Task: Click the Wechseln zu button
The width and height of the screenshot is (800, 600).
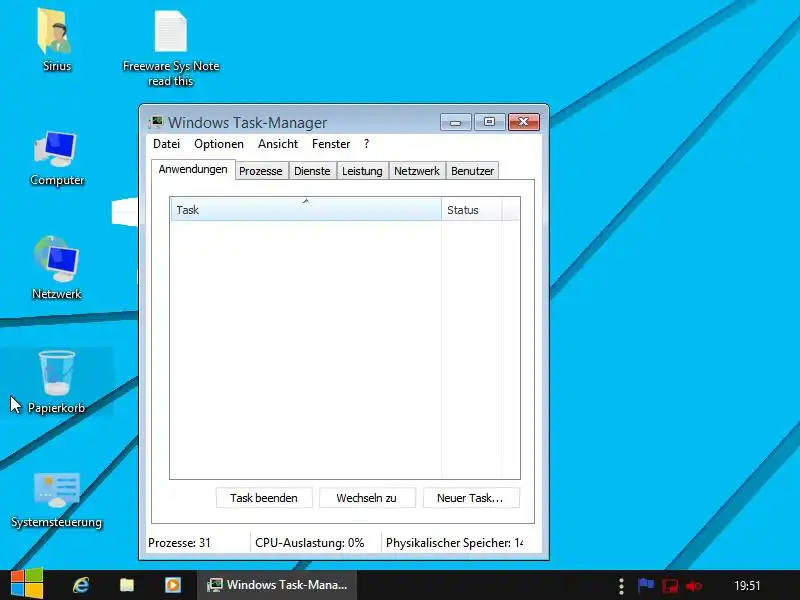Action: [x=367, y=498]
